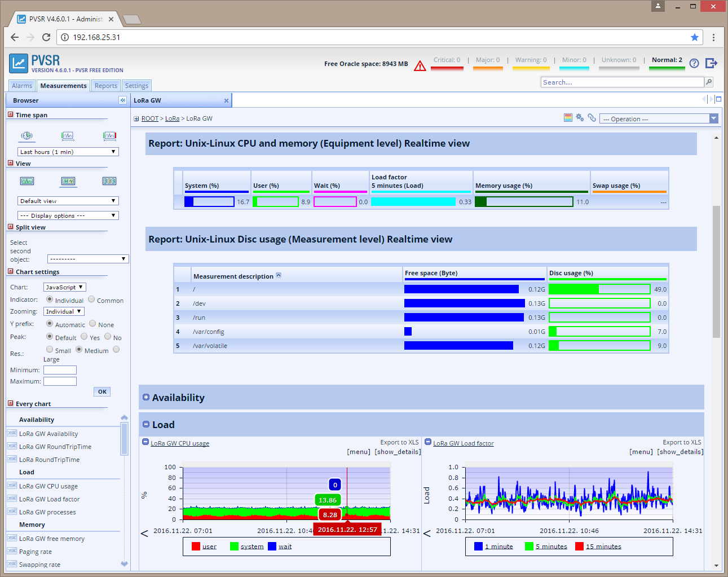Image resolution: width=728 pixels, height=577 pixels.
Task: Open the ROOT breadcrumb link
Action: tap(149, 118)
